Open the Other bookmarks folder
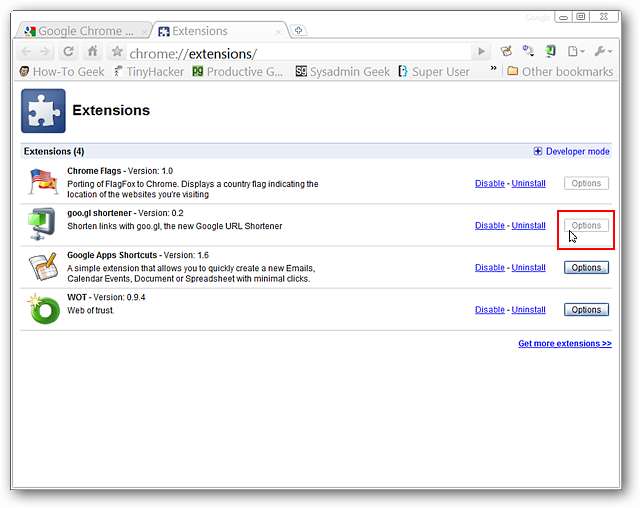This screenshot has width=640, height=508. point(559,71)
